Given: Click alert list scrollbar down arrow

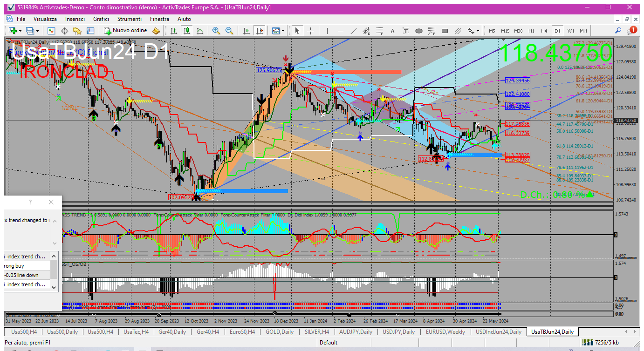Looking at the screenshot, I should [55, 288].
